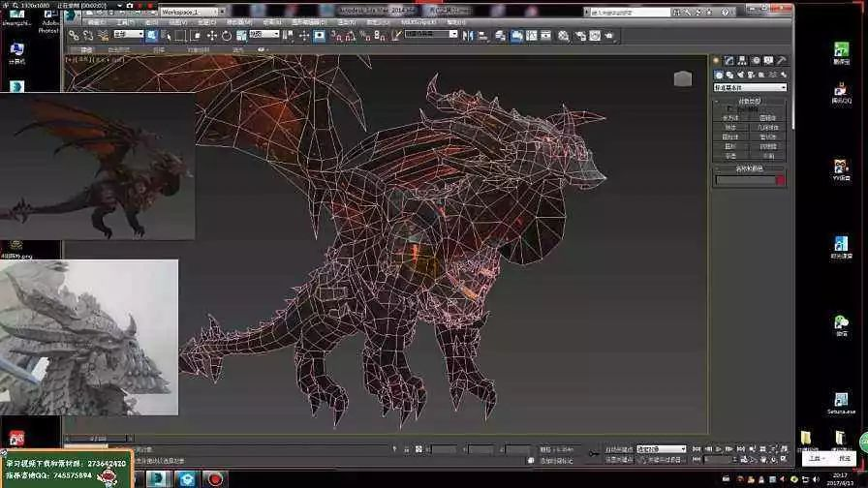
Task: Open the Render Setup dialog
Action: tap(580, 36)
